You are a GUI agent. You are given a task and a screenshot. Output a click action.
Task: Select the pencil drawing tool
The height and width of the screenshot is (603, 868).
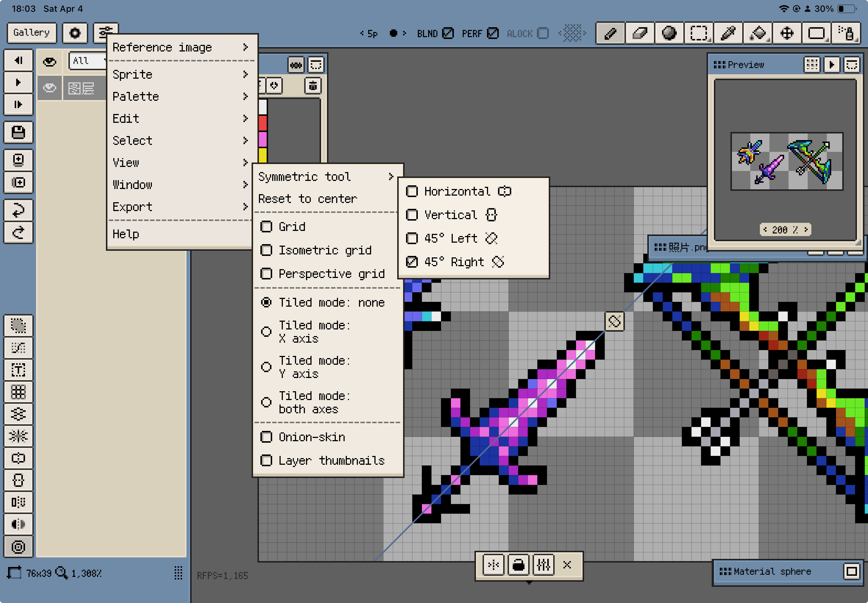[x=610, y=33]
